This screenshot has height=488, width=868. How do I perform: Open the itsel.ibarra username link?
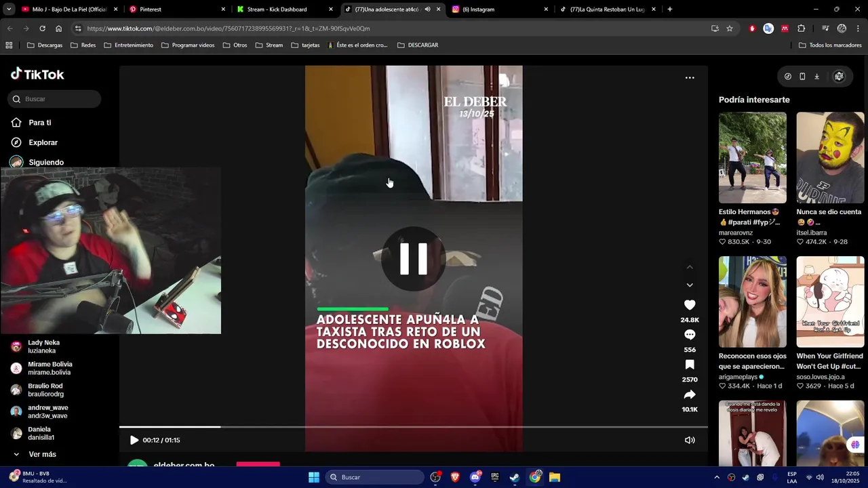(812, 232)
